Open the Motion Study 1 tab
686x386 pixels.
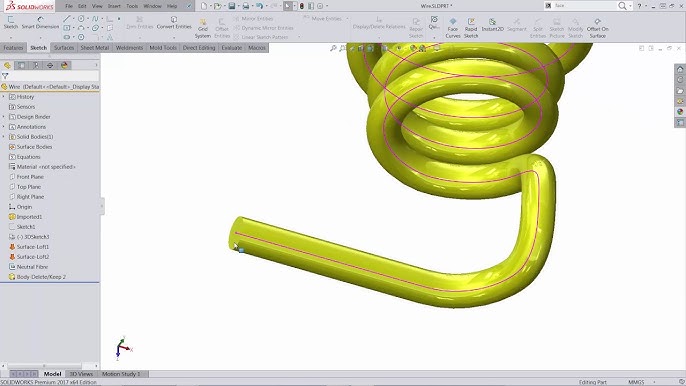121,374
